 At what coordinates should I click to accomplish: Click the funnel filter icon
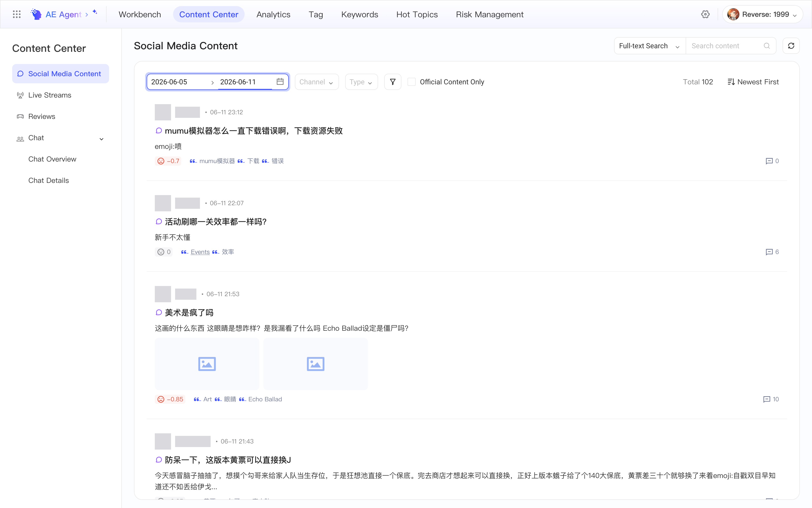tap(393, 82)
